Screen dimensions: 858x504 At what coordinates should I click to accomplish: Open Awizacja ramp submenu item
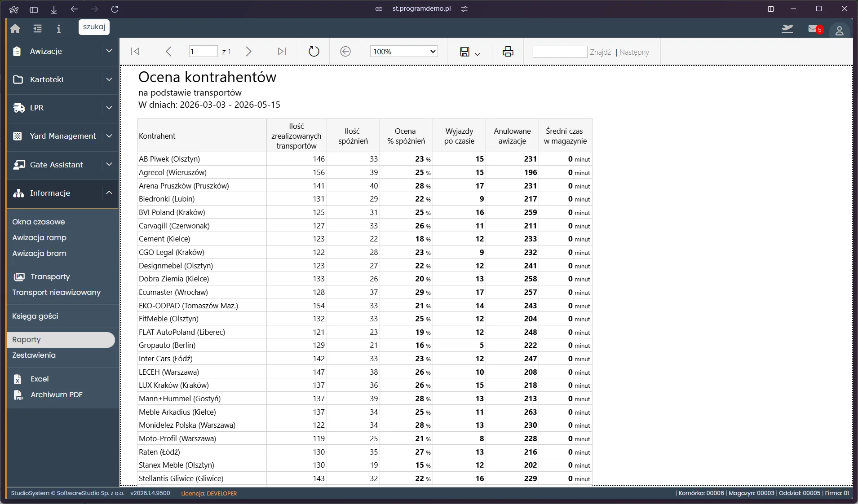click(x=40, y=237)
